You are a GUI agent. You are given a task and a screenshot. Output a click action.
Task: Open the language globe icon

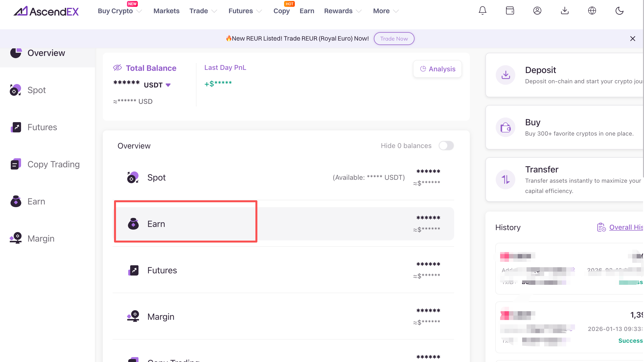tap(592, 11)
